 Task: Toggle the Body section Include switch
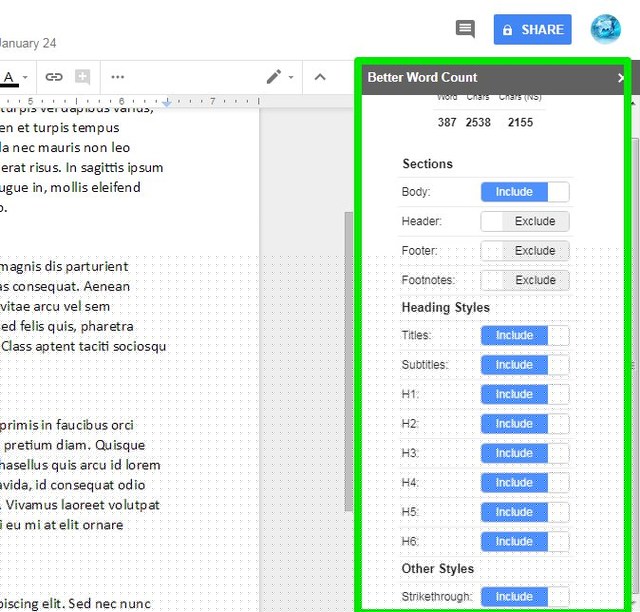click(525, 192)
